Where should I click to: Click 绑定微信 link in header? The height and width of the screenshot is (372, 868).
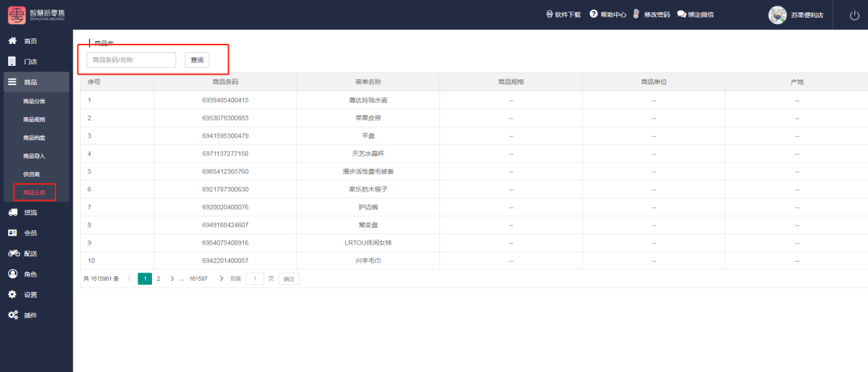coord(702,14)
